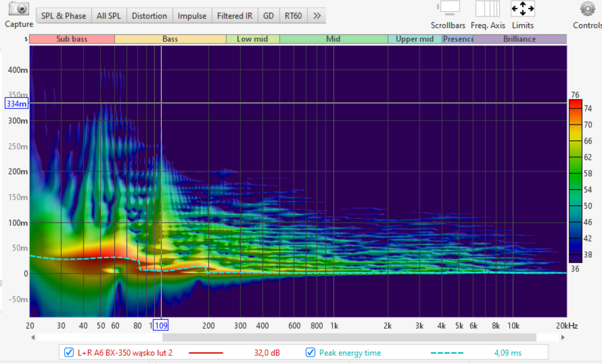Click the horizontal scrollbar thumb
Image resolution: width=602 pixels, height=364 pixels.
pos(349,337)
